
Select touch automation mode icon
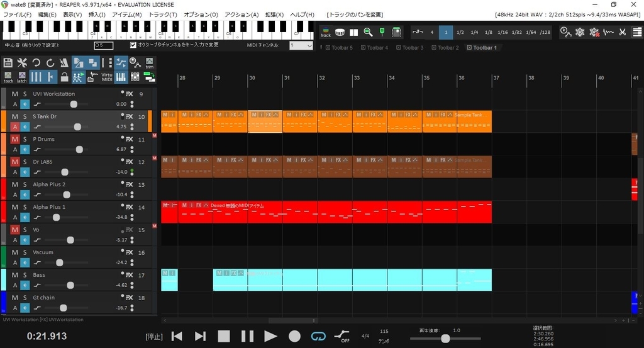(8, 77)
